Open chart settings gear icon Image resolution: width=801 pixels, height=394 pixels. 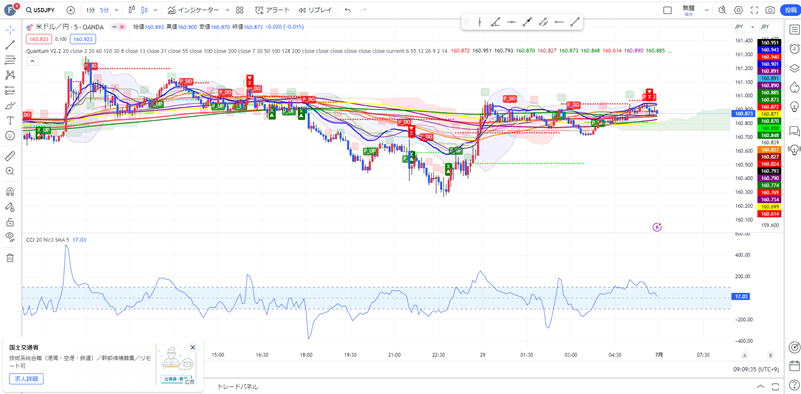click(x=738, y=10)
